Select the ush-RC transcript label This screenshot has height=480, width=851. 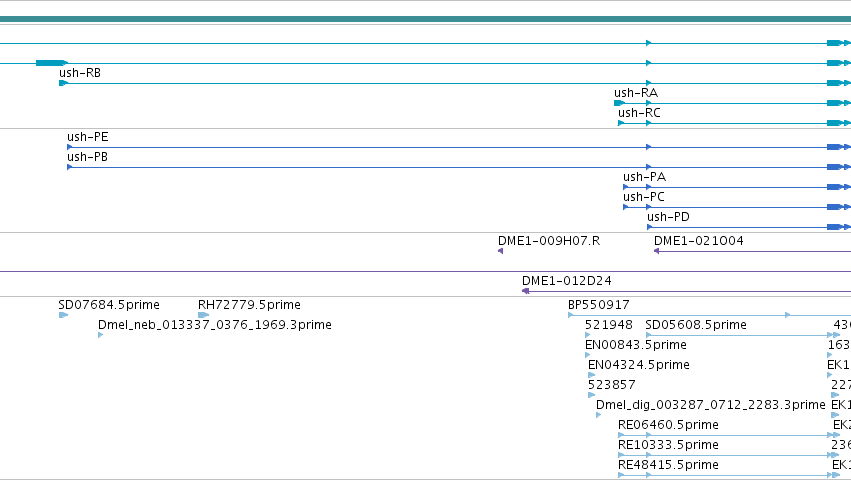[x=639, y=113]
